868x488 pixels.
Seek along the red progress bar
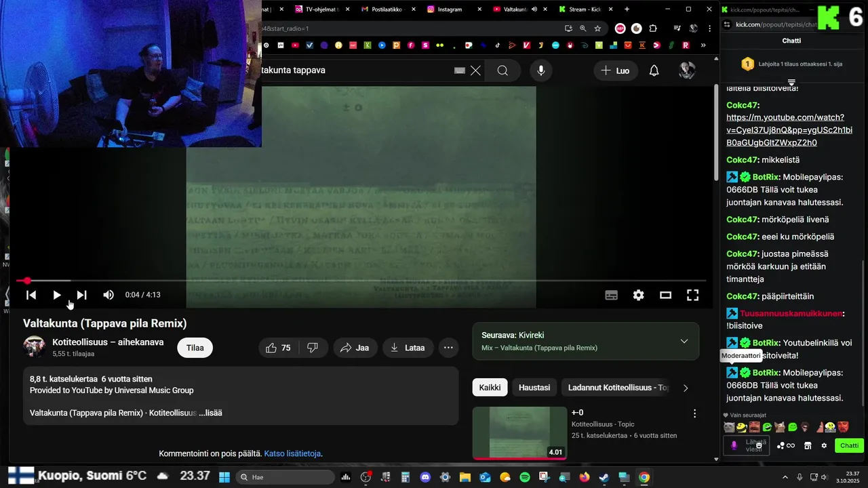(361, 281)
